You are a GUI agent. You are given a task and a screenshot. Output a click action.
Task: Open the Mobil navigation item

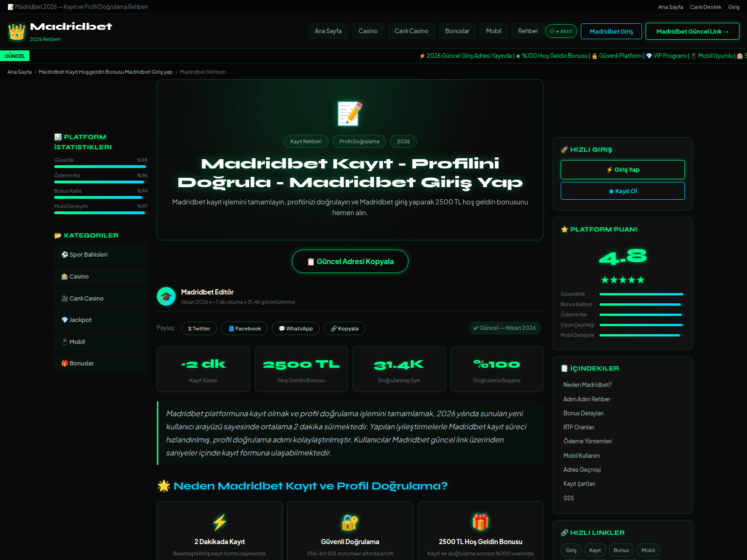[x=493, y=31]
